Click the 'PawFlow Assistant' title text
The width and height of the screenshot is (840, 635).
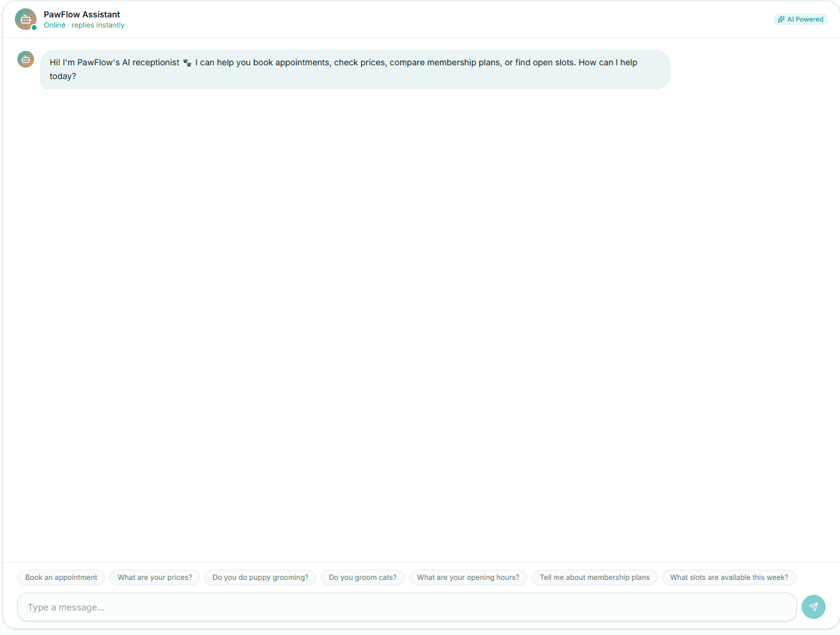[x=82, y=14]
